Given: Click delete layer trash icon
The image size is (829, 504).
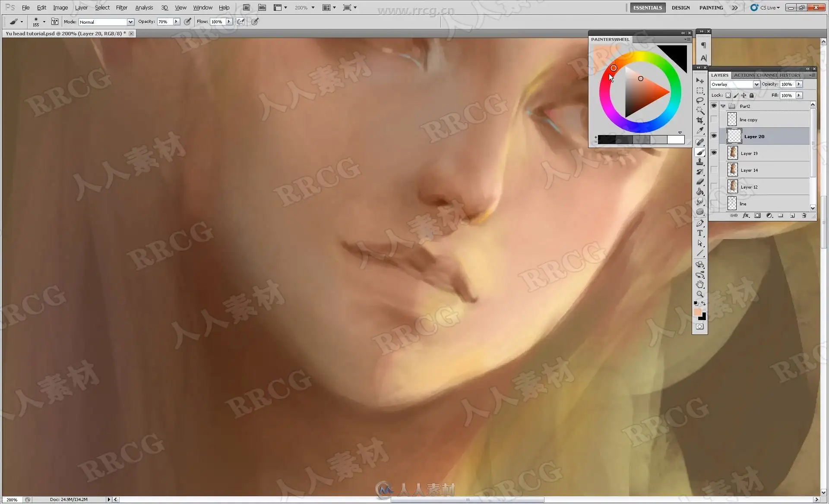Looking at the screenshot, I should pyautogui.click(x=804, y=216).
